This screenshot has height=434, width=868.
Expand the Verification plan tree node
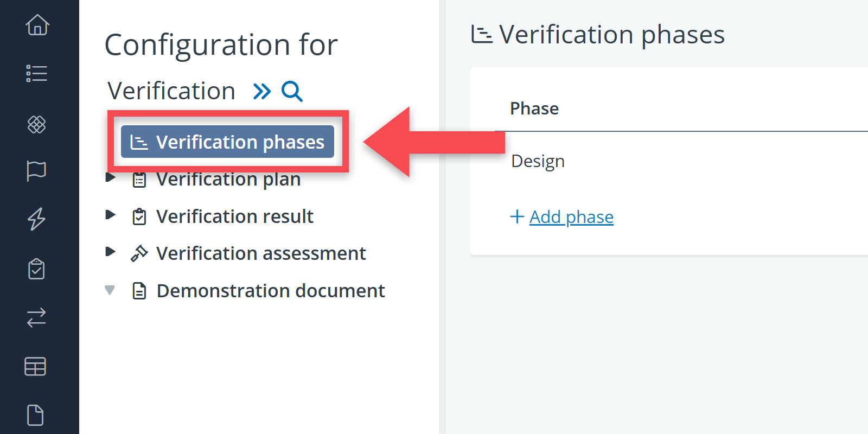(x=111, y=177)
